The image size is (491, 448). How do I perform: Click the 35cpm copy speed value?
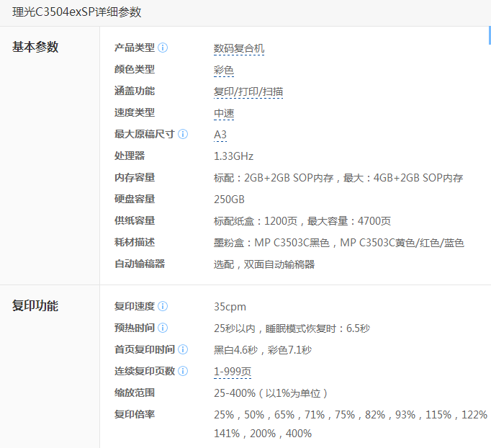click(x=230, y=307)
